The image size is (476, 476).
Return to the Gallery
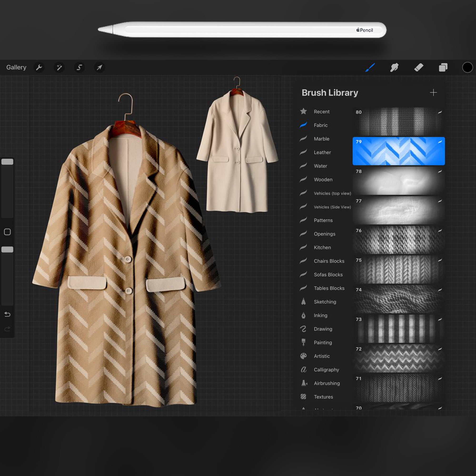point(16,68)
